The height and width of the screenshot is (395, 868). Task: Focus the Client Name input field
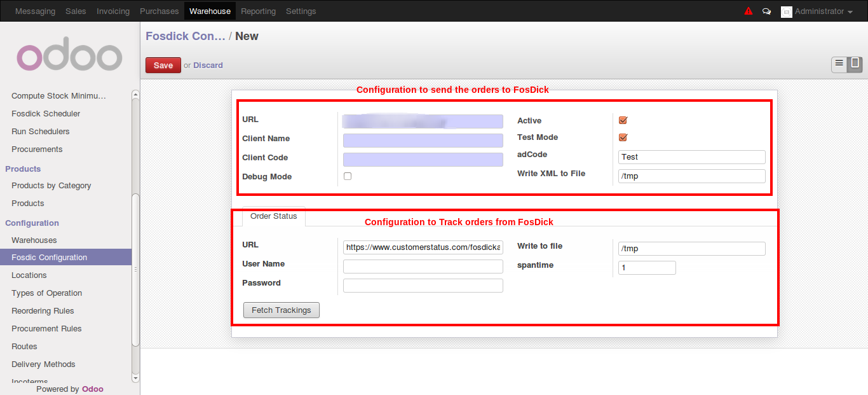(423, 141)
